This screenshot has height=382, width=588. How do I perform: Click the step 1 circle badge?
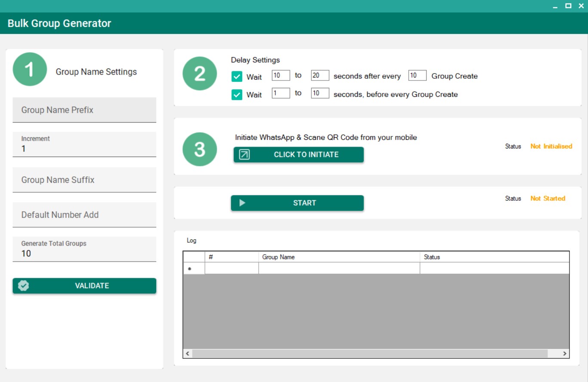(x=30, y=69)
